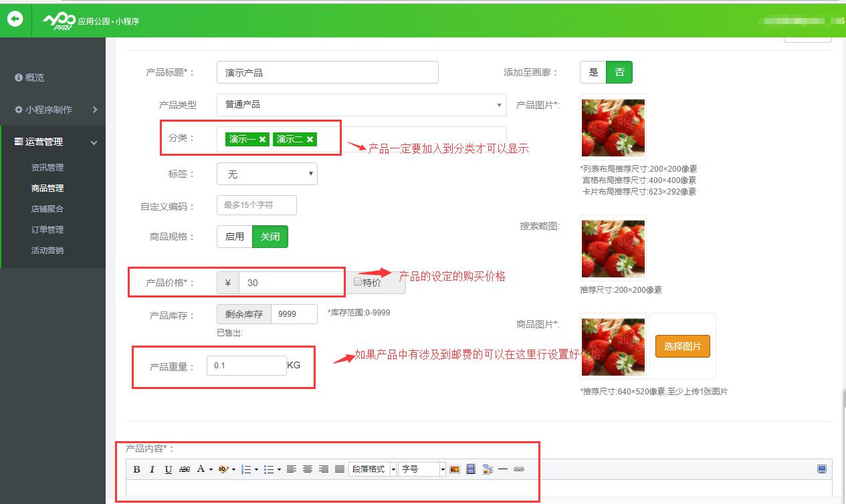Apply italic formatting in the editor
This screenshot has width=846, height=504.
152,469
